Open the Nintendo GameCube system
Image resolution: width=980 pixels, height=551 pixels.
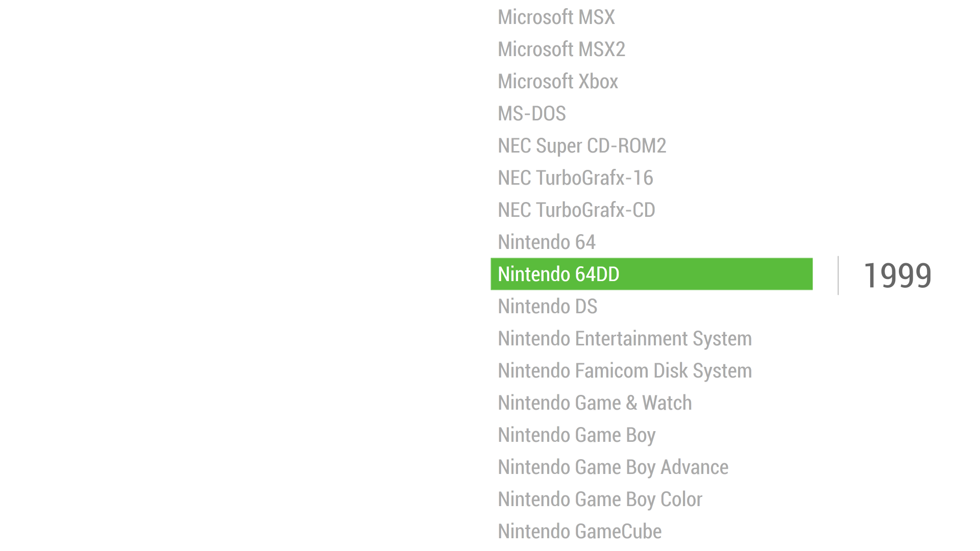[x=580, y=532]
